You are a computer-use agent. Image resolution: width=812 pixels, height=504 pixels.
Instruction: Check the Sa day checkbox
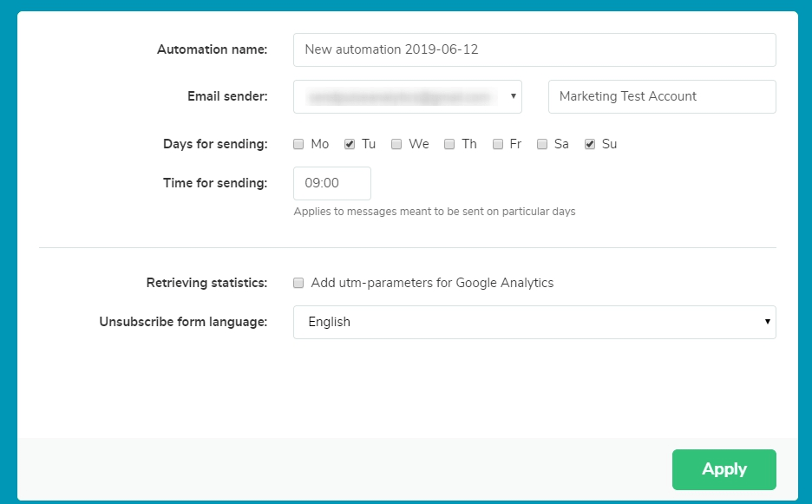(542, 145)
